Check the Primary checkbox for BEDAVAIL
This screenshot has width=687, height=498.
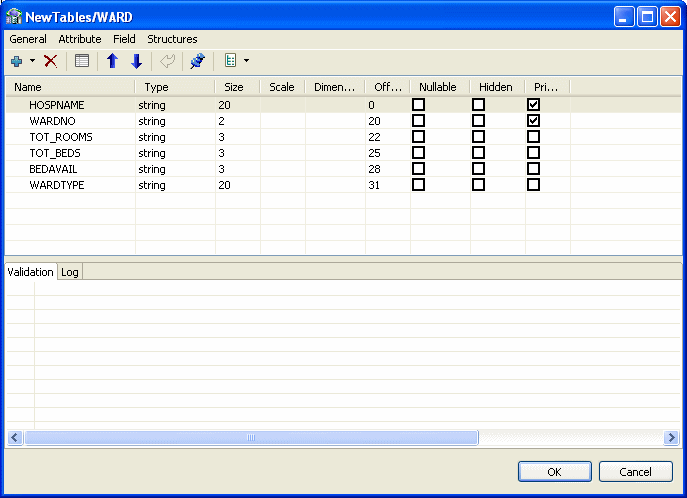(533, 169)
